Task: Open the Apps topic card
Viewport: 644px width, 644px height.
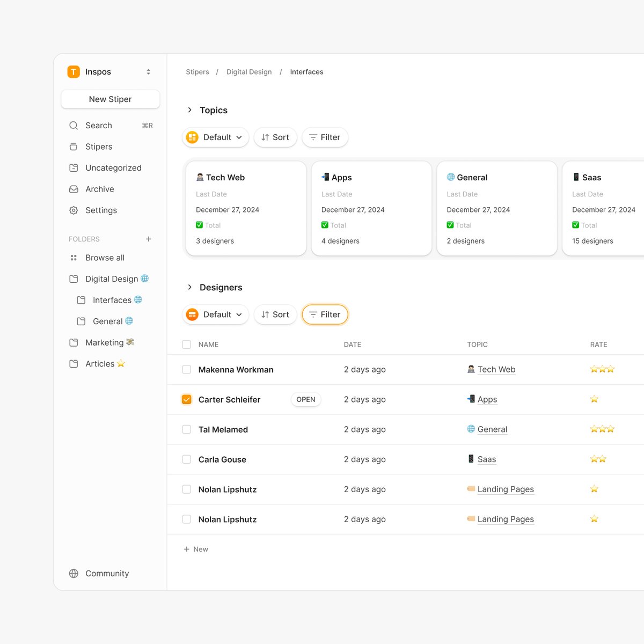Action: coord(371,209)
